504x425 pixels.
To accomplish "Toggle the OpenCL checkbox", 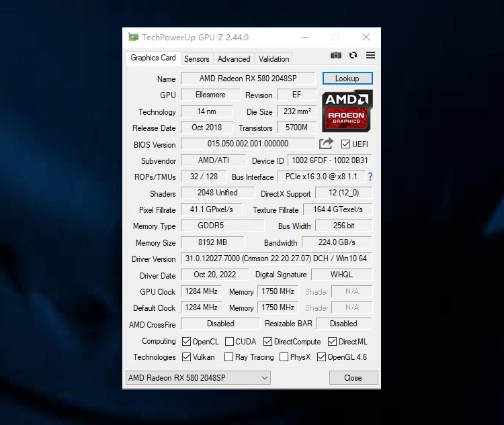I will point(186,341).
